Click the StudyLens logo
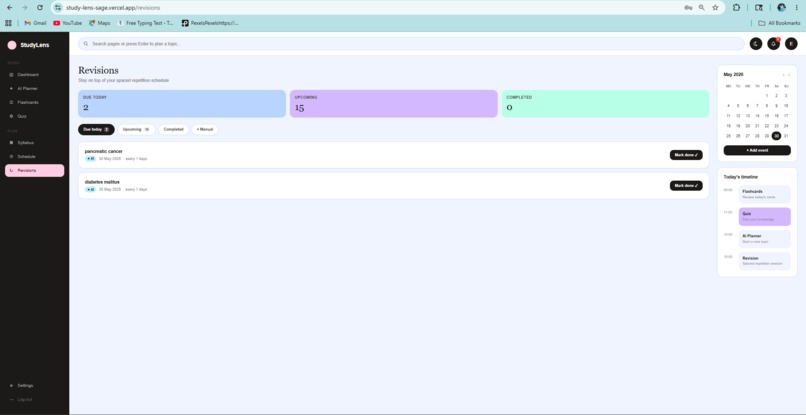This screenshot has width=806, height=415. coord(29,45)
